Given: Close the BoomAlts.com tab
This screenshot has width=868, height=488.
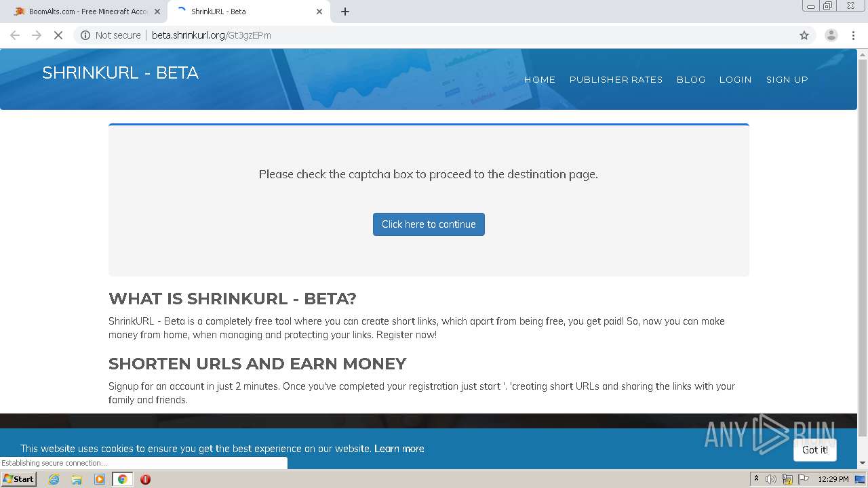Looking at the screenshot, I should tap(157, 12).
